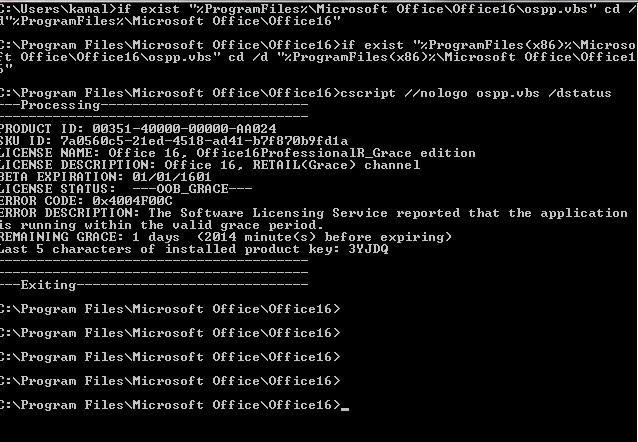This screenshot has height=442, width=638.
Task: Click 'is running within the valid grace period' text
Action: (162, 225)
